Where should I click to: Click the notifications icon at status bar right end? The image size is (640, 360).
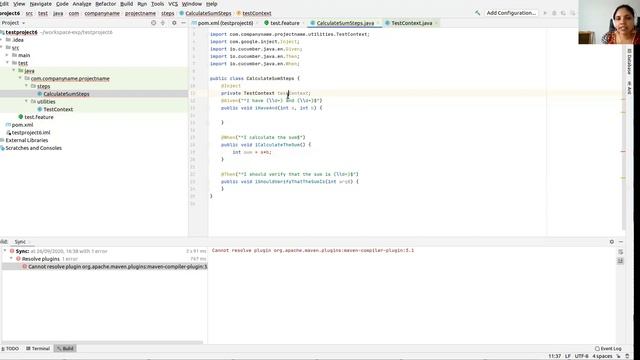click(x=627, y=356)
